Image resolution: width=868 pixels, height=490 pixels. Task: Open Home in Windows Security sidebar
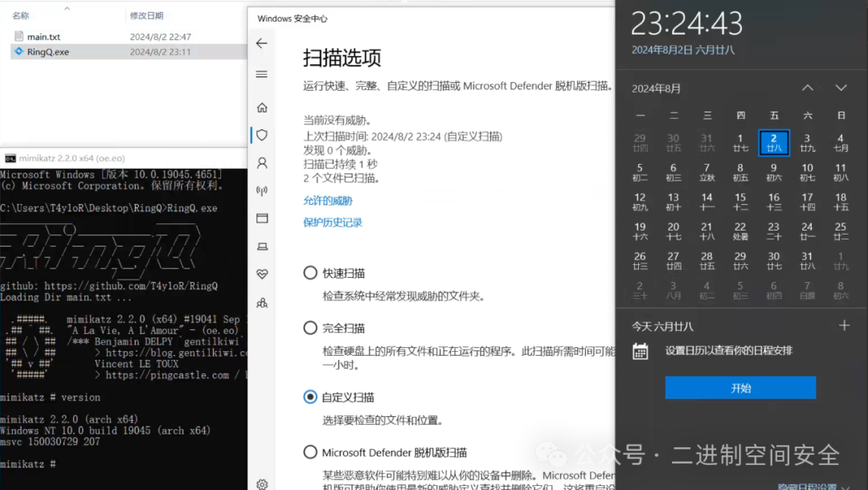tap(262, 108)
